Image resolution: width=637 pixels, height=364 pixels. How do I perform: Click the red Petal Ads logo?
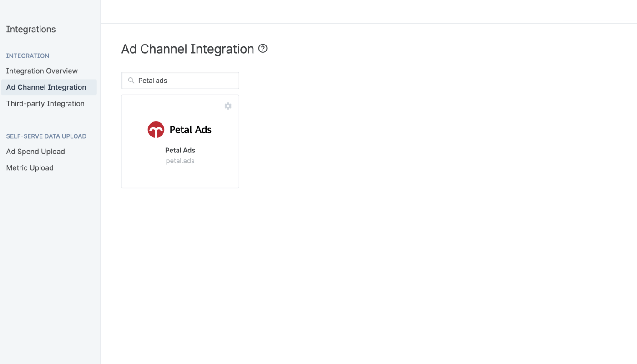pyautogui.click(x=156, y=130)
